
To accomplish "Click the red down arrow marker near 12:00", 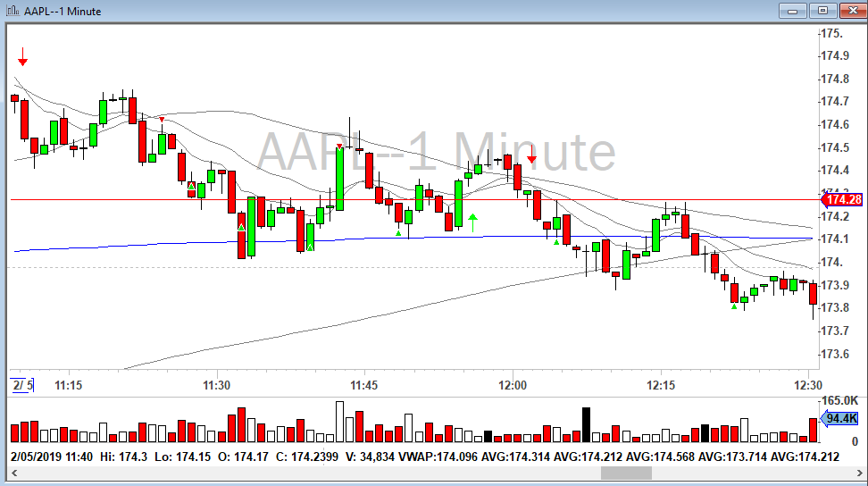I will tap(531, 159).
